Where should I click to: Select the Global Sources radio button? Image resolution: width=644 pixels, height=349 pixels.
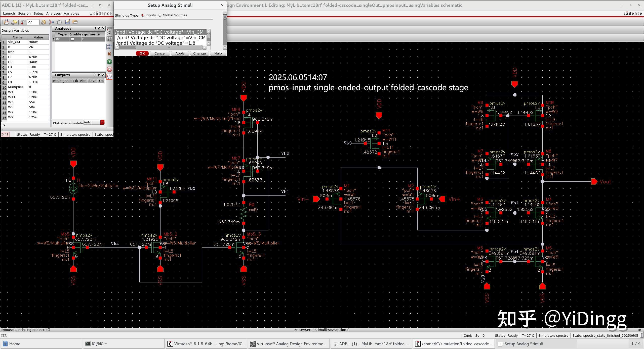pyautogui.click(x=160, y=15)
